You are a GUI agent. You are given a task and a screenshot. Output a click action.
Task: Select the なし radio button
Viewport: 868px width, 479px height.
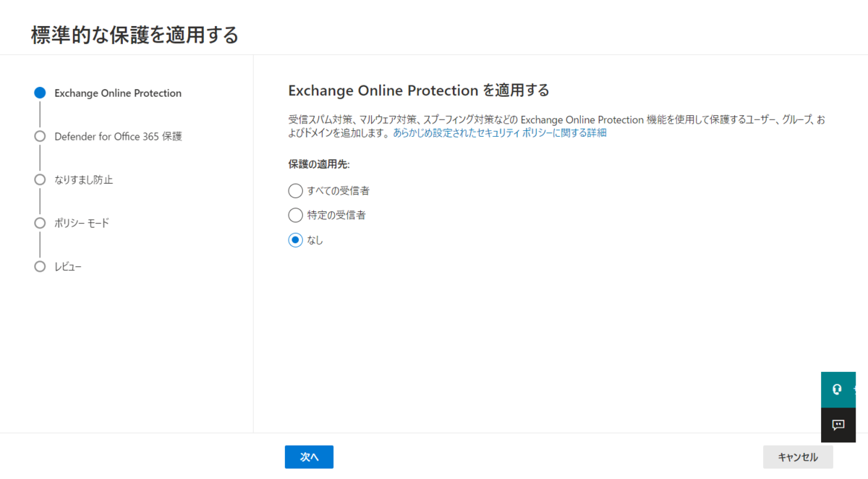point(295,240)
